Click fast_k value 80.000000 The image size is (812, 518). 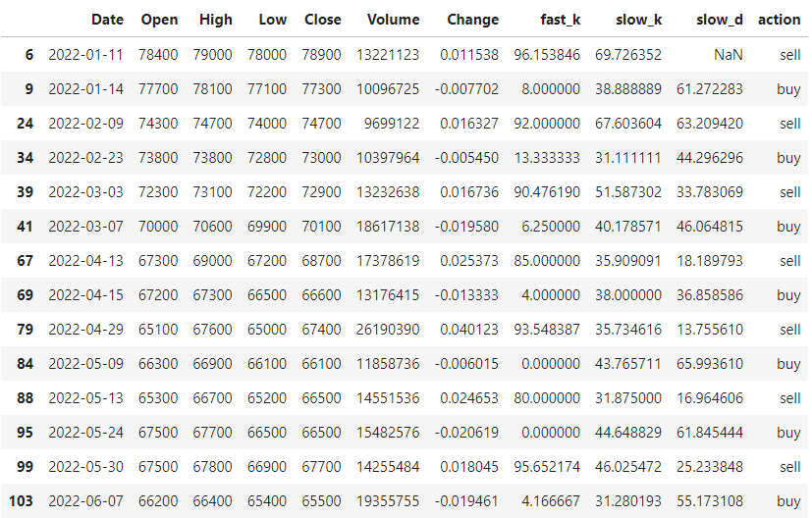[x=547, y=398]
